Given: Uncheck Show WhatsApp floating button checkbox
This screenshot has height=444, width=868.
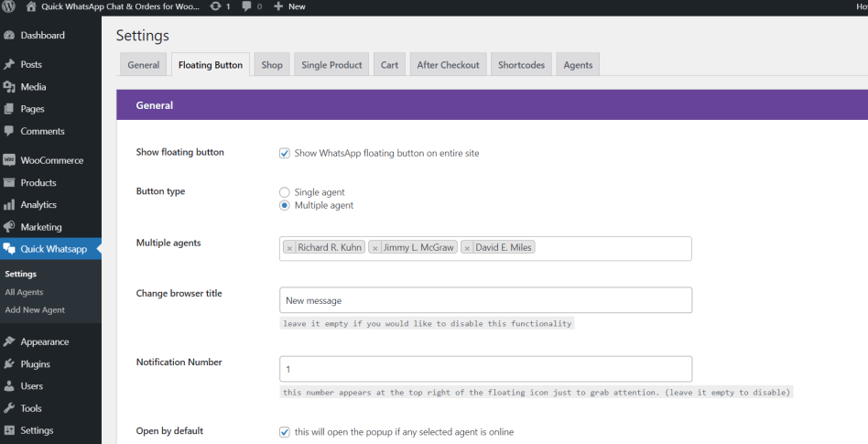Looking at the screenshot, I should coord(285,153).
